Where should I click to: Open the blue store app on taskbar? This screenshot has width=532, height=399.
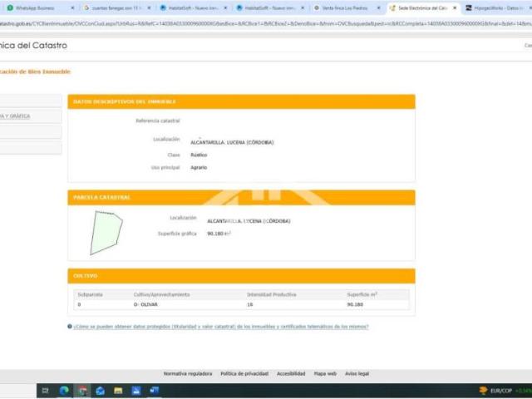pos(136,391)
